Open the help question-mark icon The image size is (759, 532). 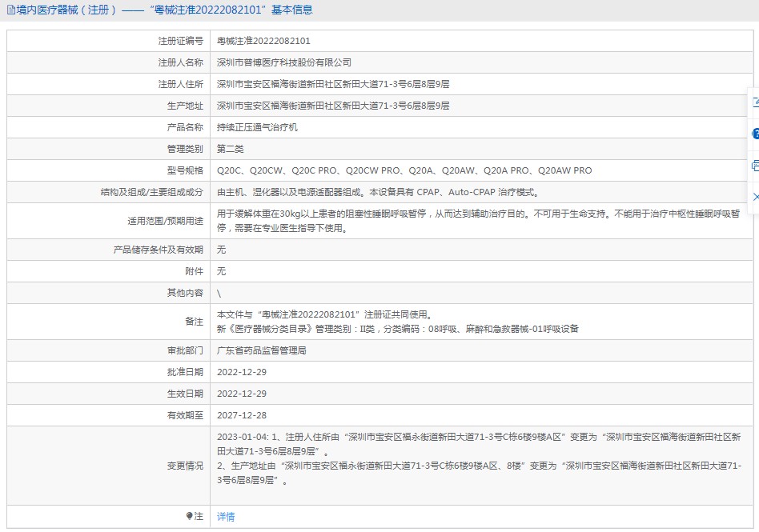tap(754, 134)
